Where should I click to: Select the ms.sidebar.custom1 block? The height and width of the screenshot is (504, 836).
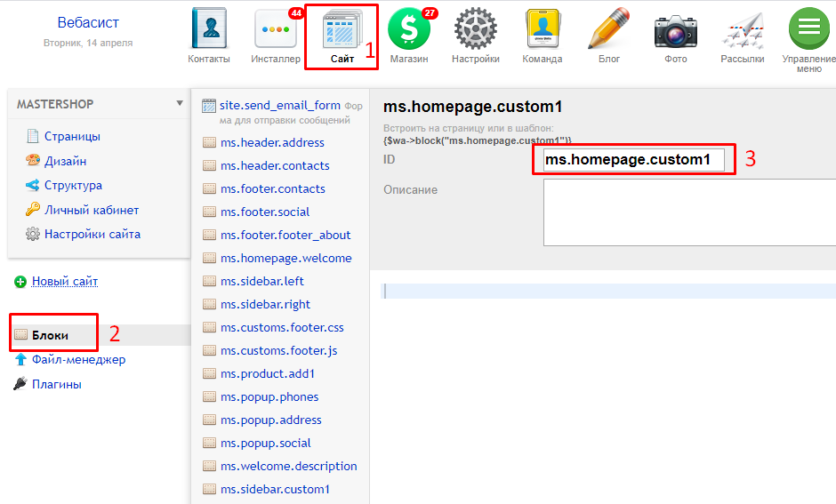[275, 489]
